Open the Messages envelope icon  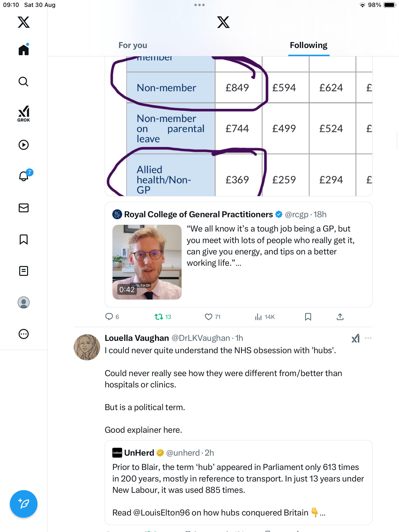24,208
